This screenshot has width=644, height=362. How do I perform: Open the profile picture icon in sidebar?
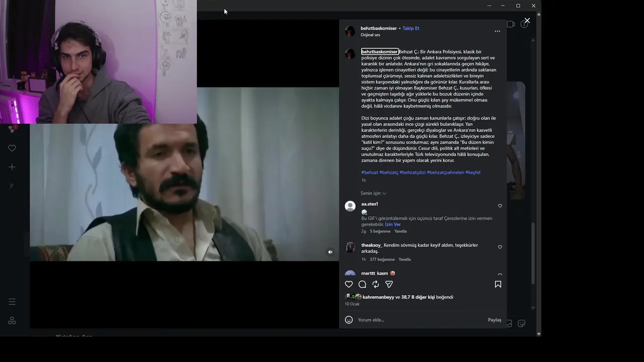(12, 186)
